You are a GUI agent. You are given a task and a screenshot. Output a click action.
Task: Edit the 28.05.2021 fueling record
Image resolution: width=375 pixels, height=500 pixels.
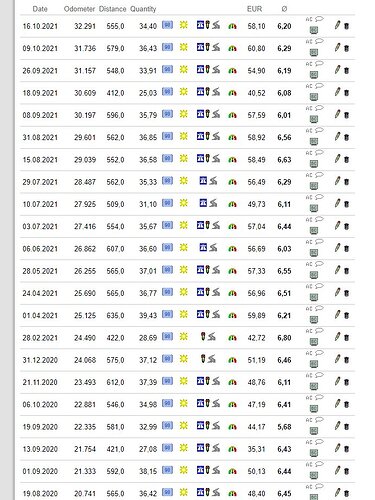pyautogui.click(x=337, y=270)
